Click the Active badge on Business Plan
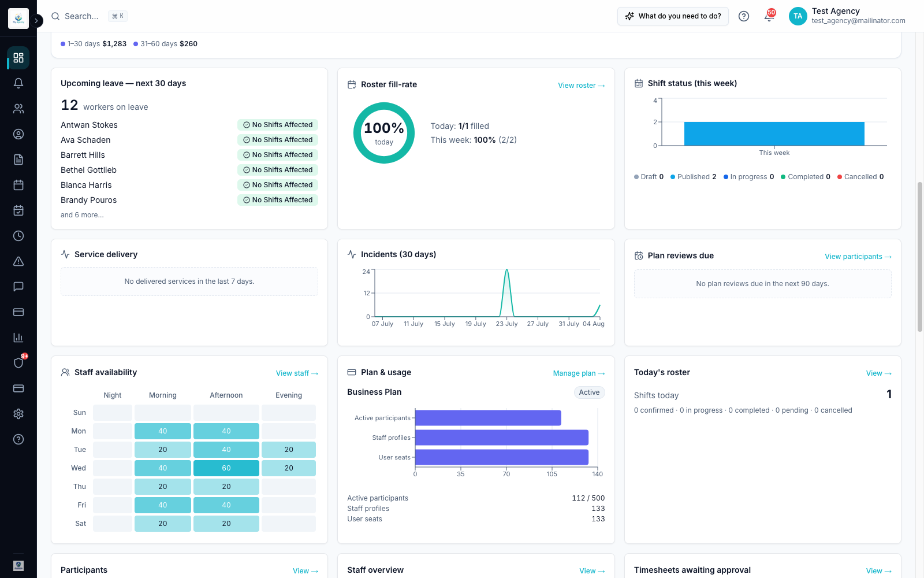The width and height of the screenshot is (924, 578). (x=589, y=392)
